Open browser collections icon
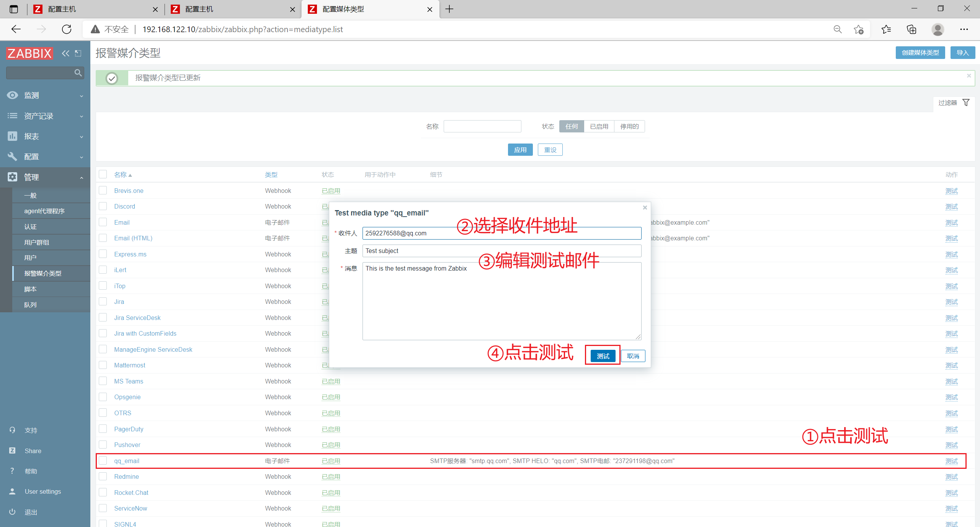 point(911,29)
